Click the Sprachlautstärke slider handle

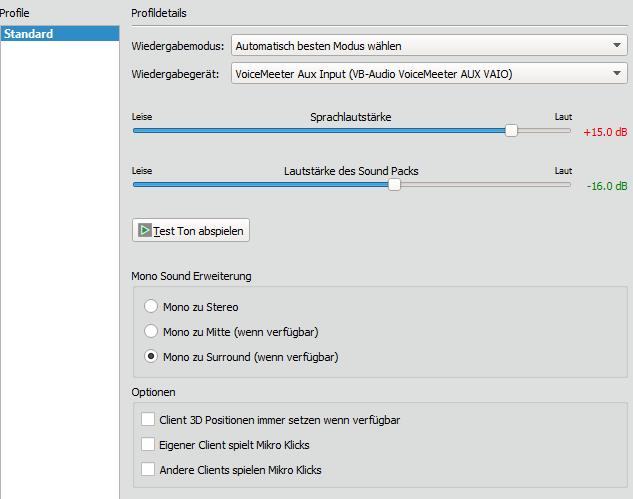(x=511, y=130)
